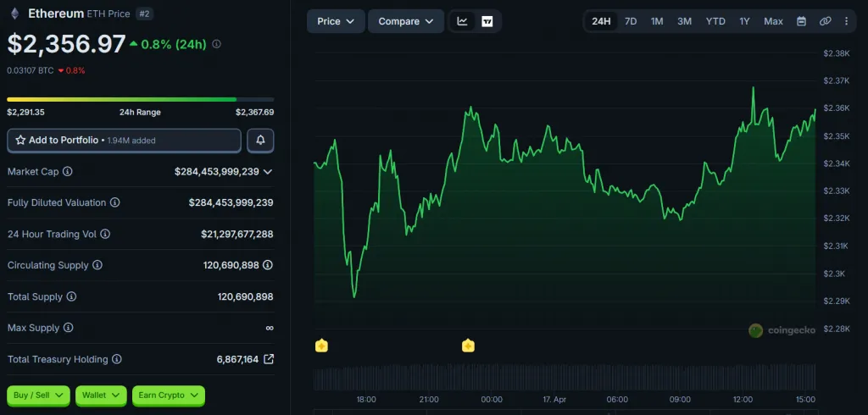
Task: Click the info icon beside the 120,690,898 circulating value
Action: tap(268, 265)
